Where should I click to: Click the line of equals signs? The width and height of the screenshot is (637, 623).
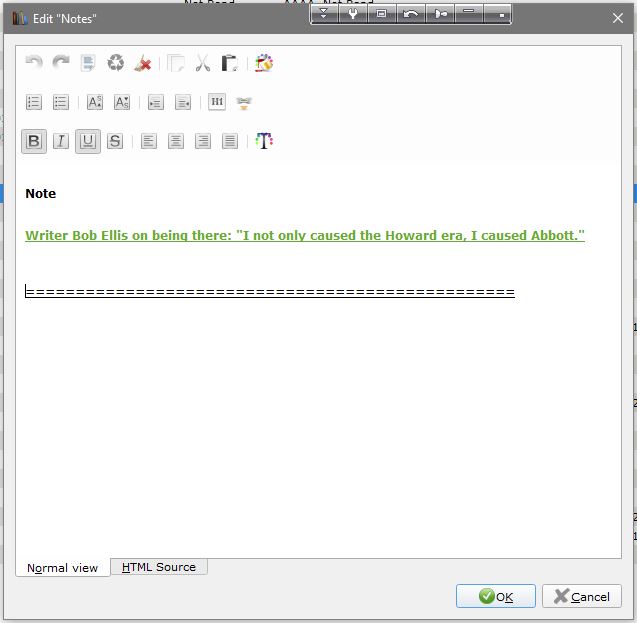(x=270, y=292)
